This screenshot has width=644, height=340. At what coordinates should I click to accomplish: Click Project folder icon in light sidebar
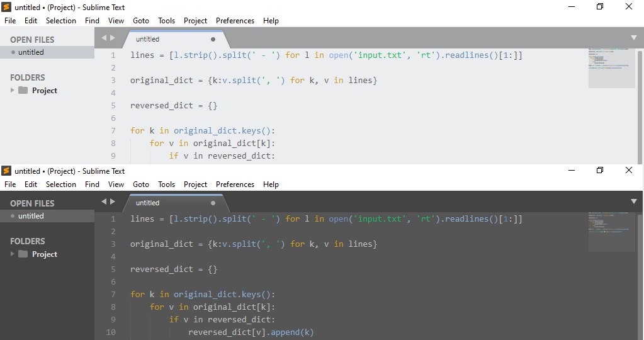[23, 90]
